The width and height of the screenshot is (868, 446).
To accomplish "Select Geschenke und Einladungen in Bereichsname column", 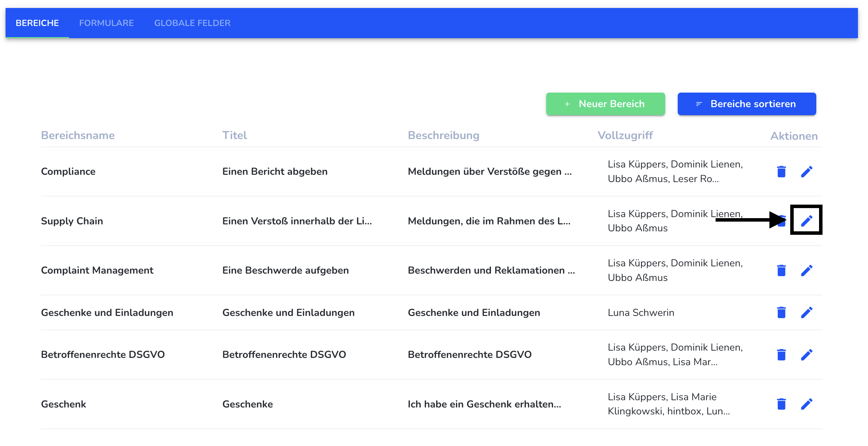I will (107, 312).
